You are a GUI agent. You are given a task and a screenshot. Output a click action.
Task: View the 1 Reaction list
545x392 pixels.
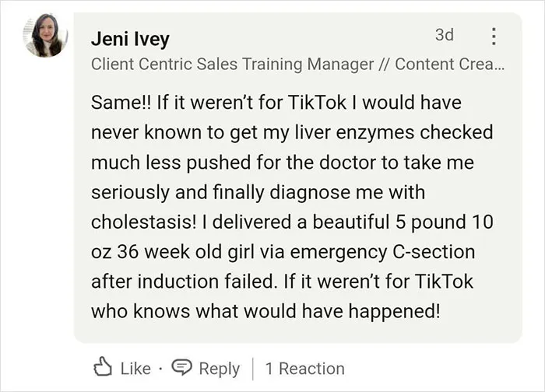(305, 369)
